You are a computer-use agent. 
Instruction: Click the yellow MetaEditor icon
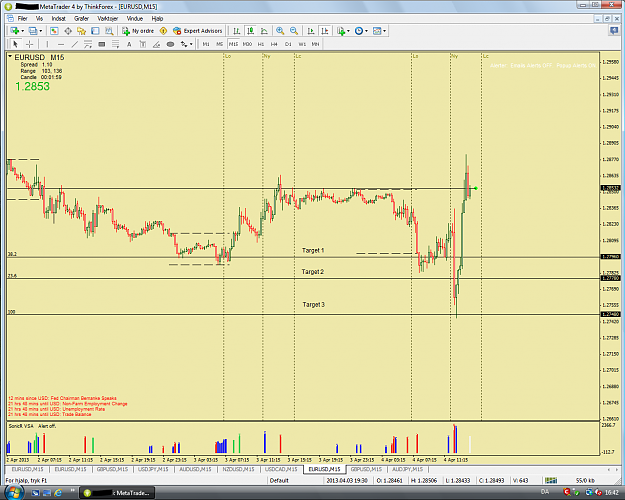(163, 31)
